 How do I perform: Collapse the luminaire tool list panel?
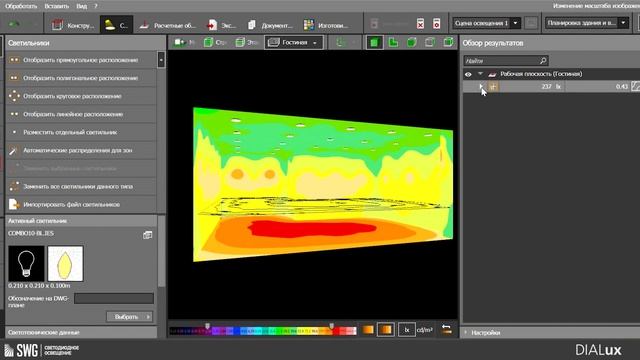[161, 60]
